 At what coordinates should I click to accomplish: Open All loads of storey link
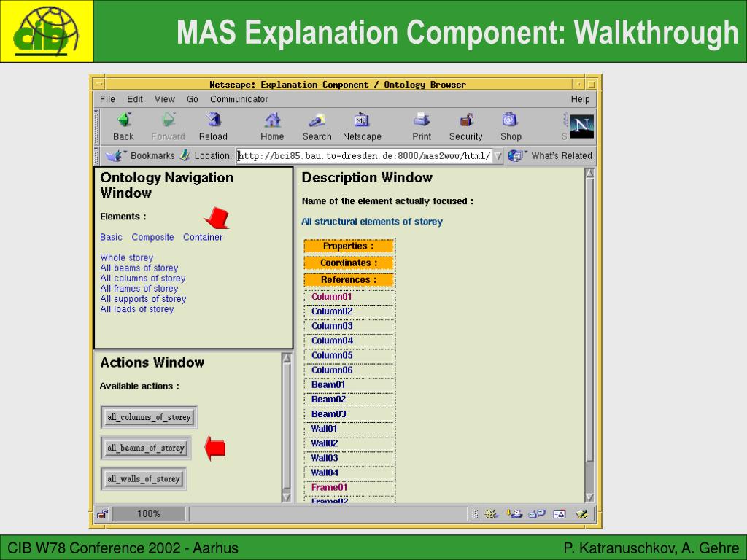point(136,309)
